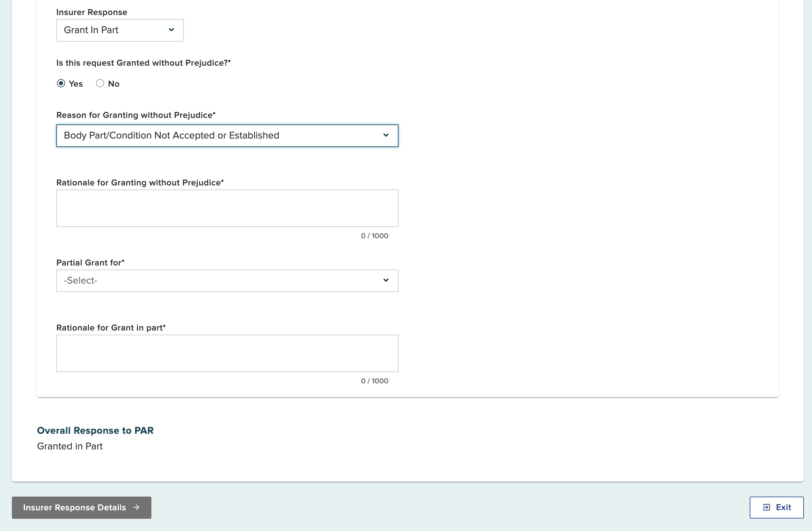Click the 'Partial Grant for*' field label

pyautogui.click(x=90, y=263)
